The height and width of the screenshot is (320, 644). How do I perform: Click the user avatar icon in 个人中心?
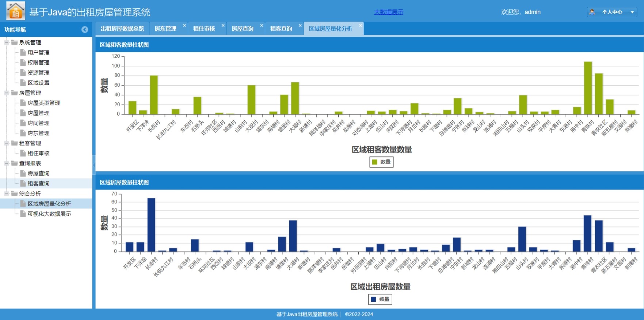592,12
